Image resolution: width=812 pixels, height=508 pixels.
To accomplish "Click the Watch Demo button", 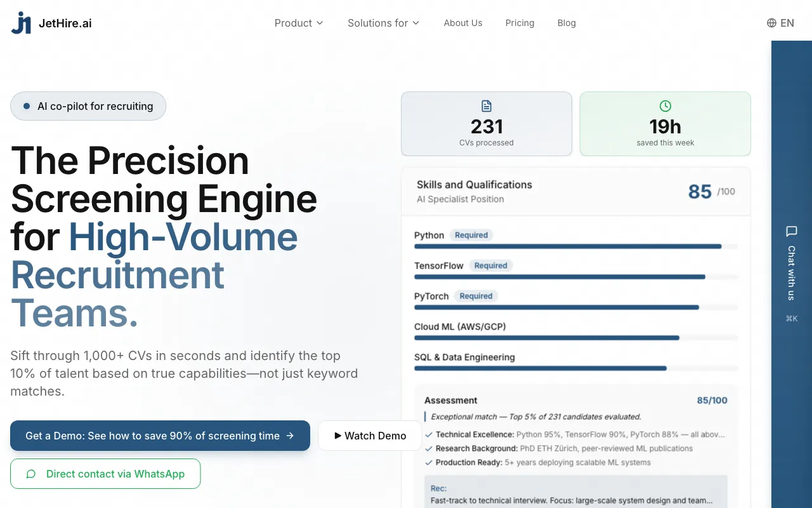I will pyautogui.click(x=370, y=436).
